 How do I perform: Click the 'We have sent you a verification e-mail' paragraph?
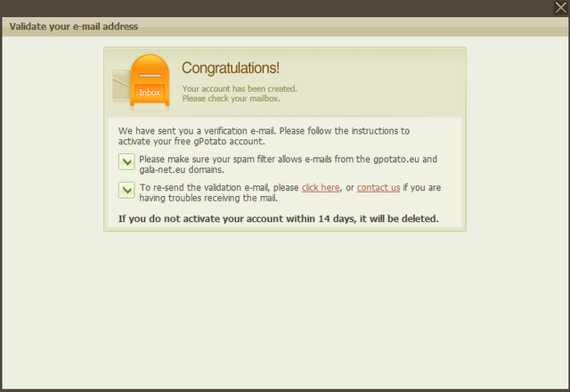(264, 136)
